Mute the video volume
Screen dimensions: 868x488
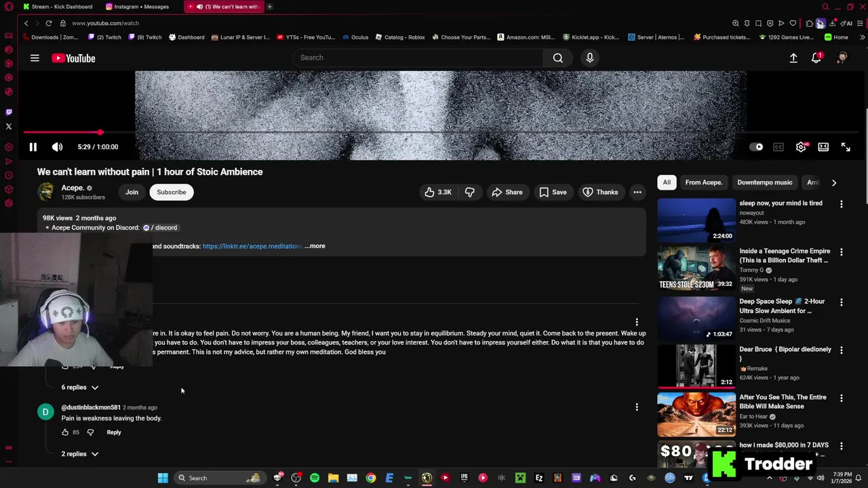click(57, 147)
